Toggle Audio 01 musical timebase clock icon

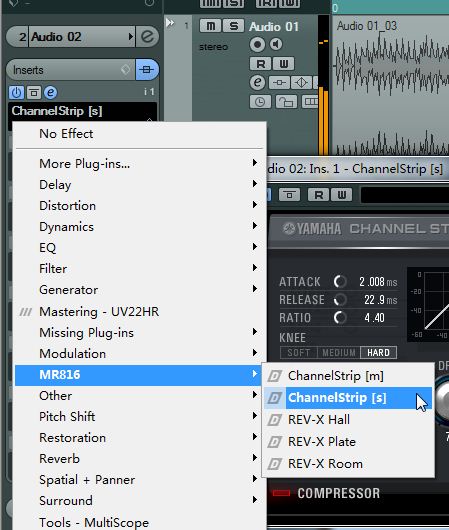260,101
